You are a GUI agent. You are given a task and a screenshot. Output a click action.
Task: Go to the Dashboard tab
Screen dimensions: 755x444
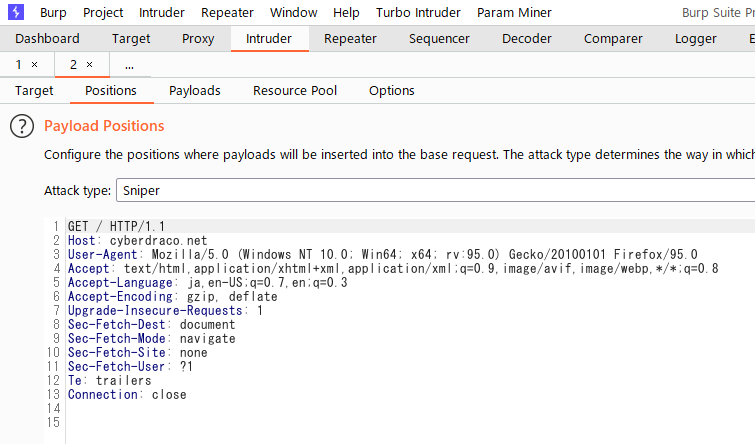[47, 39]
